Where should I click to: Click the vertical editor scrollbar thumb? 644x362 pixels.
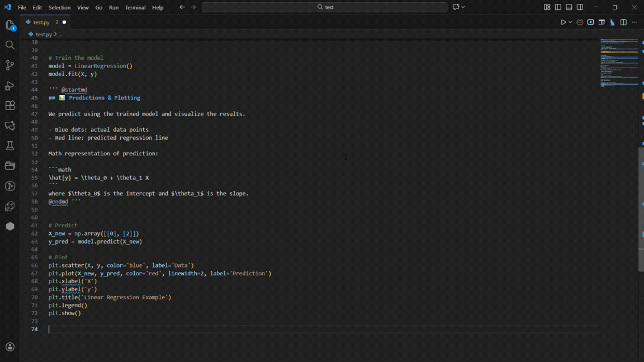pos(641,209)
